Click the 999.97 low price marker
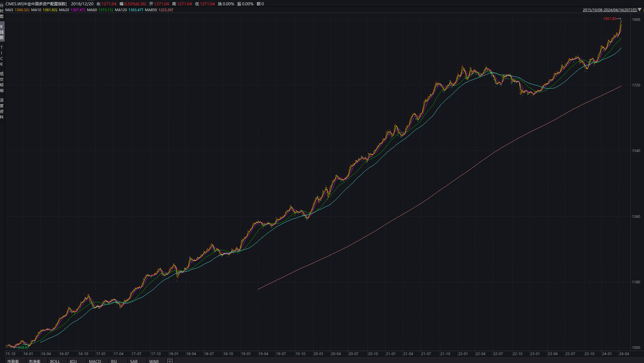 click(24, 347)
